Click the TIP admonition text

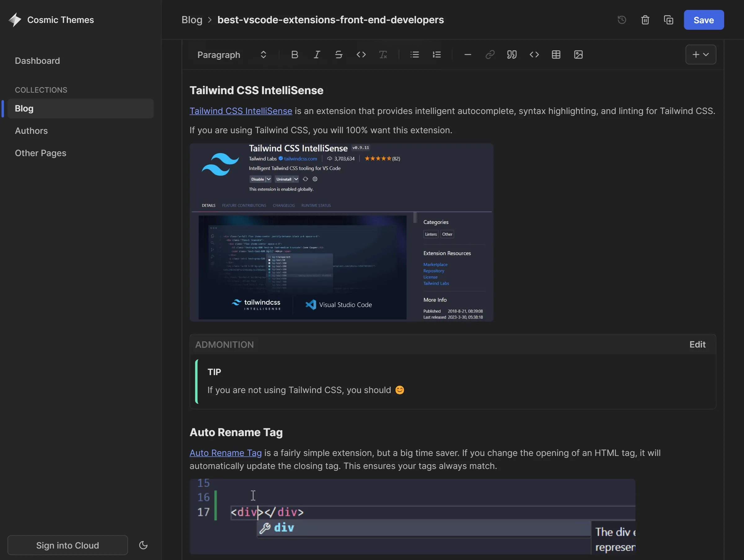[306, 390]
